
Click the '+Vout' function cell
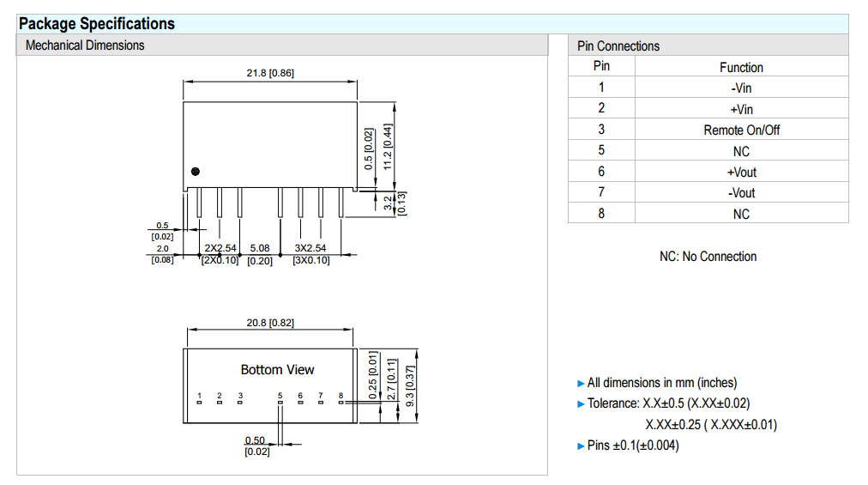pos(741,172)
